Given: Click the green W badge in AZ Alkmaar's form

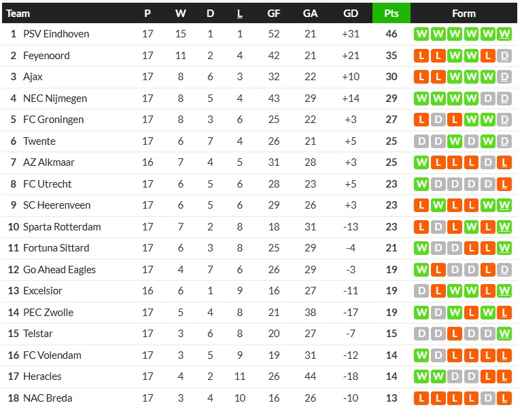Looking at the screenshot, I should pos(421,162).
